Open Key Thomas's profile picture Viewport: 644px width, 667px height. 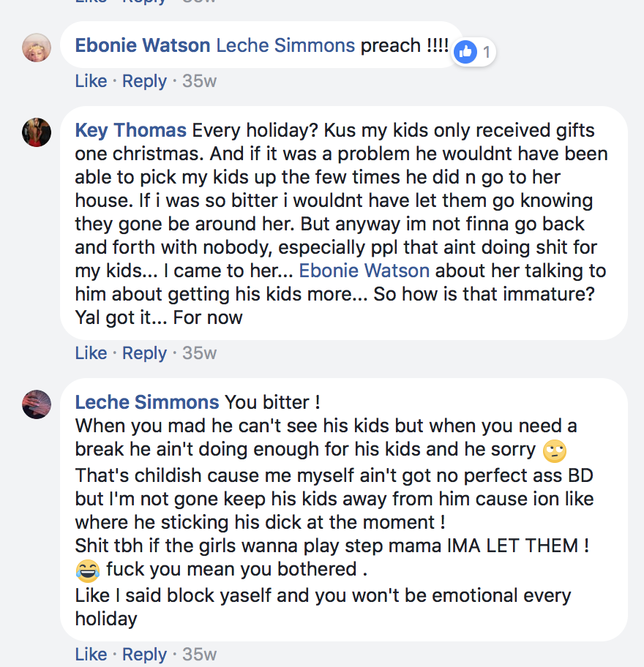point(37,132)
